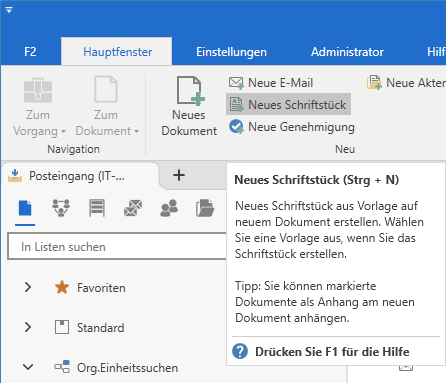Open the quick access dropdown arrow in title bar
Image resolution: width=446 pixels, height=383 pixels.
pos(9,10)
